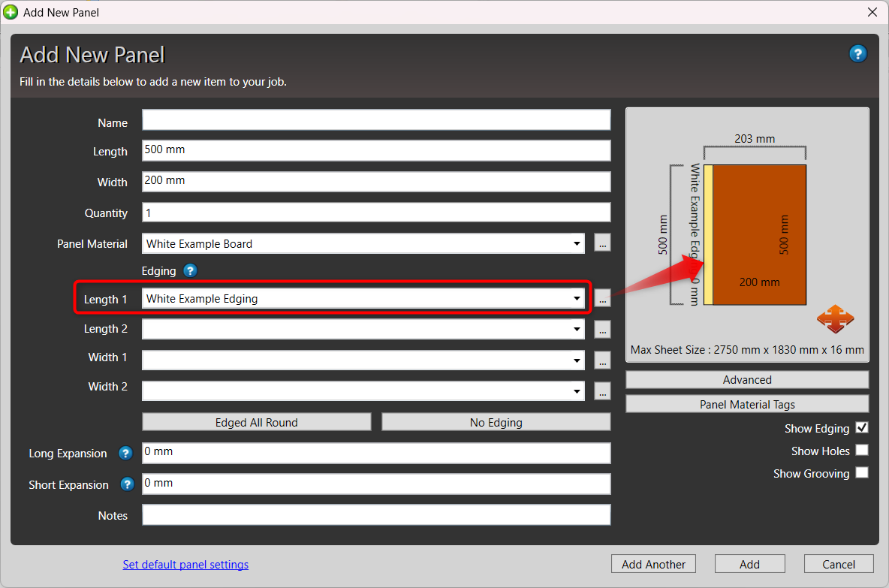Screen dimensions: 889x588
Task: Click Max Sheet Size text in preview
Action: pyautogui.click(x=747, y=350)
